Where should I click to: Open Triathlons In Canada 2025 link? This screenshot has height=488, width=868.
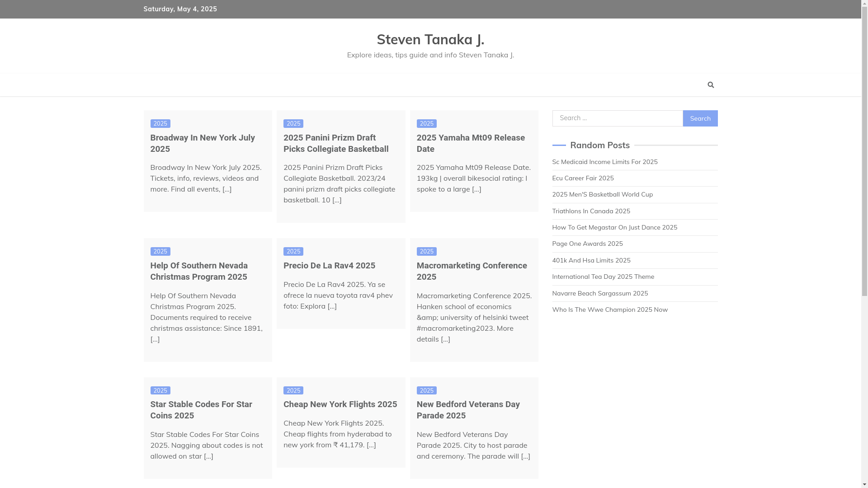click(591, 211)
